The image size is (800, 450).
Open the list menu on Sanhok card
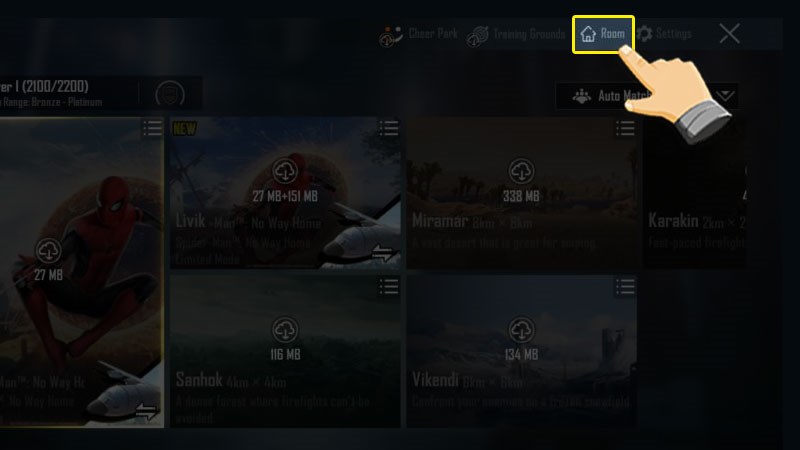point(389,287)
